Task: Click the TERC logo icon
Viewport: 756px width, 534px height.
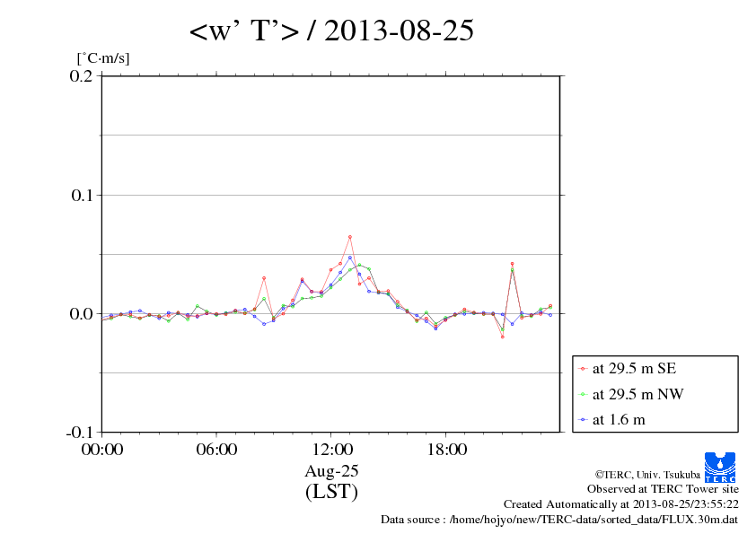Action: (720, 467)
